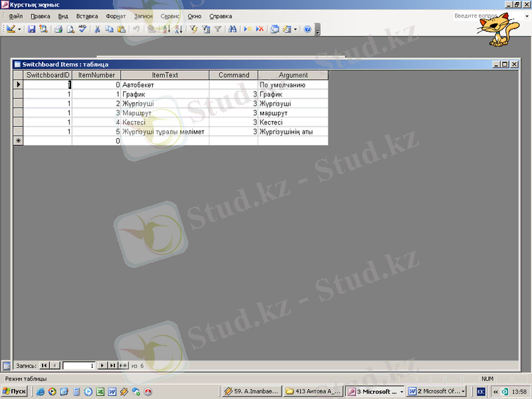Click the ItemText column header
Viewport: 532px width, 399px height.
click(x=165, y=75)
